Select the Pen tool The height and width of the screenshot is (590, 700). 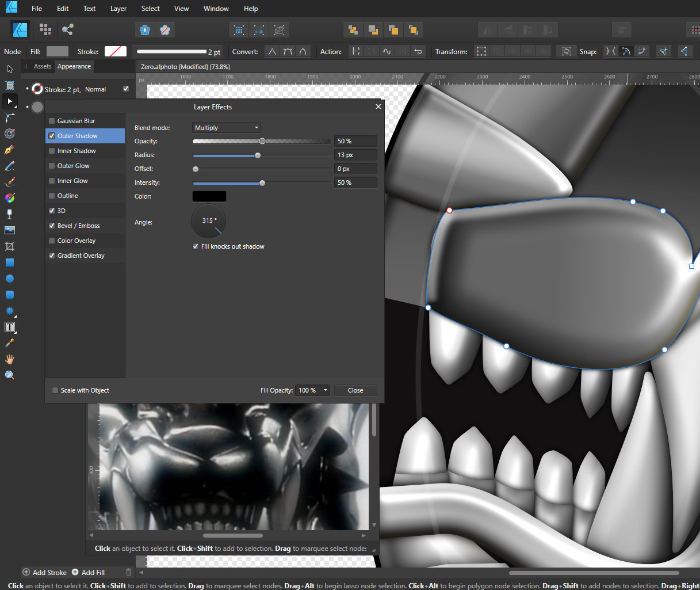9,150
